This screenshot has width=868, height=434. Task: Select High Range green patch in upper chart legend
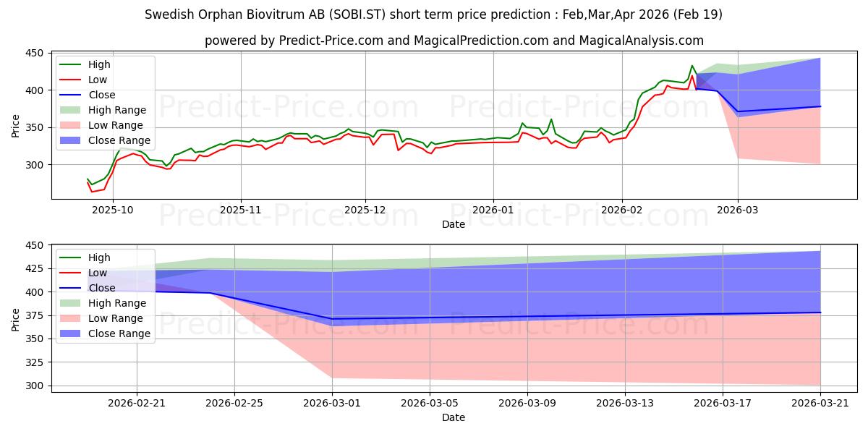pos(72,110)
